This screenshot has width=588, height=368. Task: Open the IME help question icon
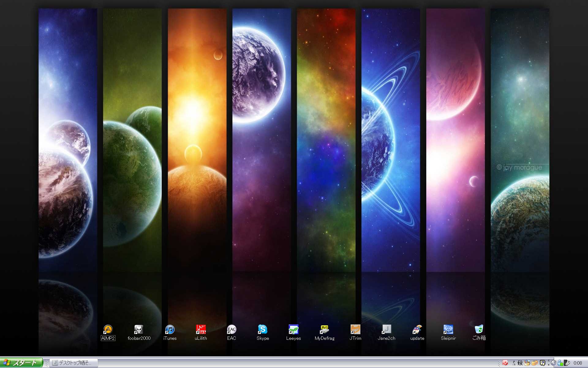(542, 363)
